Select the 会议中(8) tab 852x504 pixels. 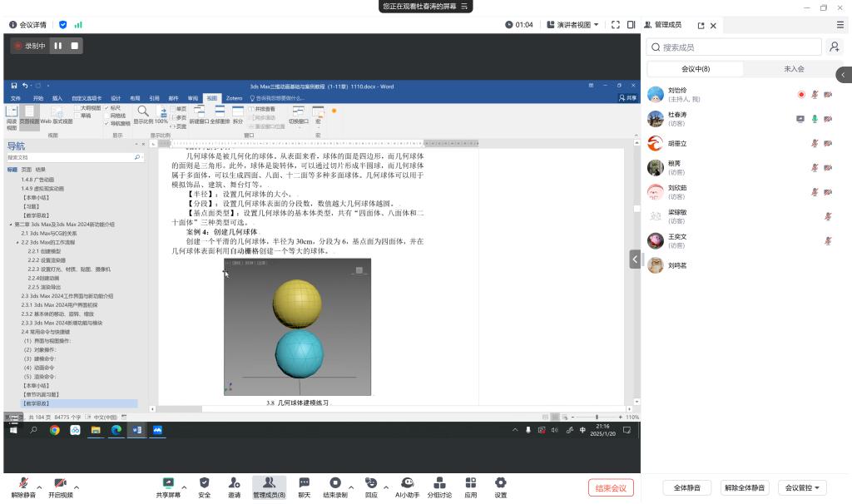696,69
